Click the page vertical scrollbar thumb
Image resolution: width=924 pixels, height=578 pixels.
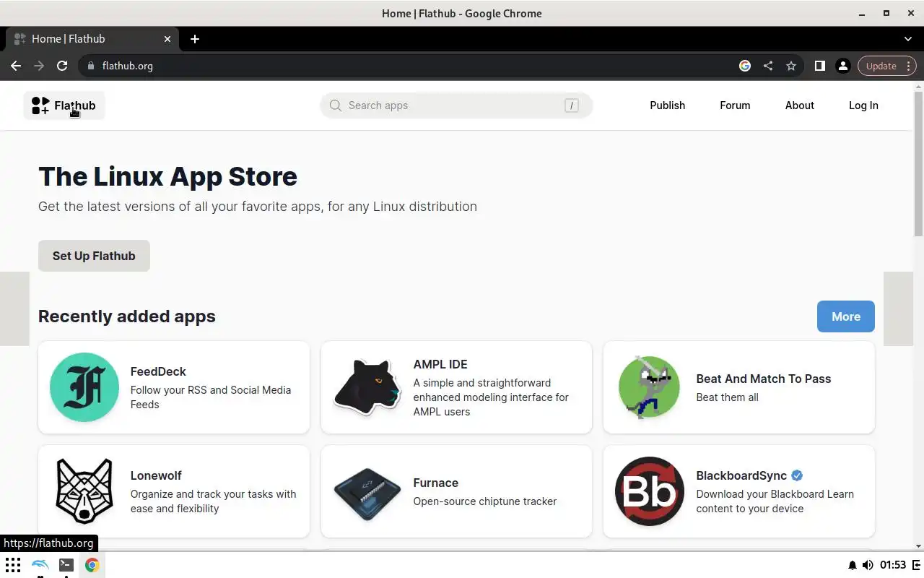918,163
